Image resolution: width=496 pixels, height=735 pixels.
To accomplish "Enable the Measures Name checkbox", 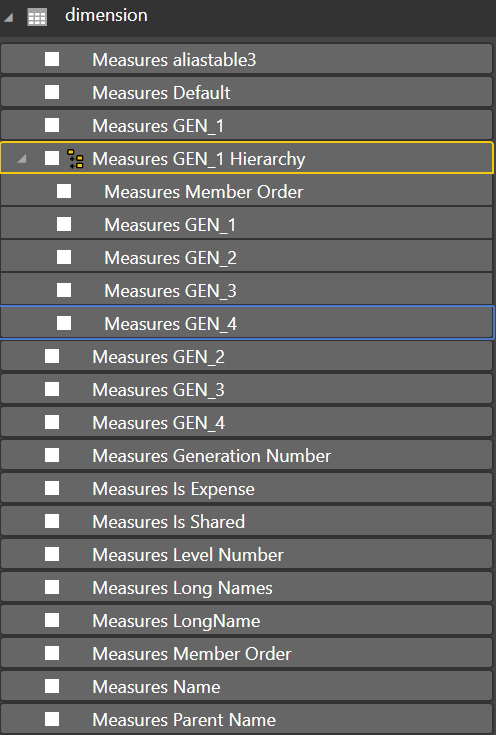I will point(52,686).
